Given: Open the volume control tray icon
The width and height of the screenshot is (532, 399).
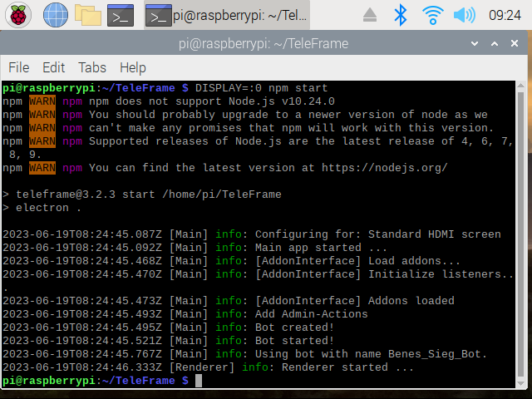Looking at the screenshot, I should [464, 15].
